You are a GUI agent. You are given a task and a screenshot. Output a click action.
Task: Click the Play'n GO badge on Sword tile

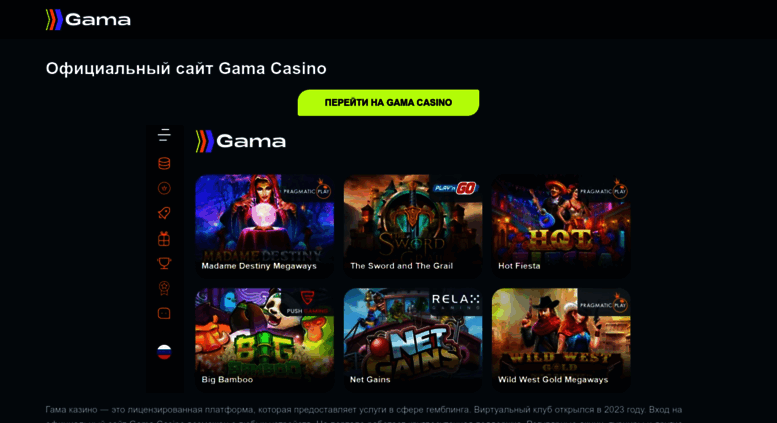pos(455,188)
